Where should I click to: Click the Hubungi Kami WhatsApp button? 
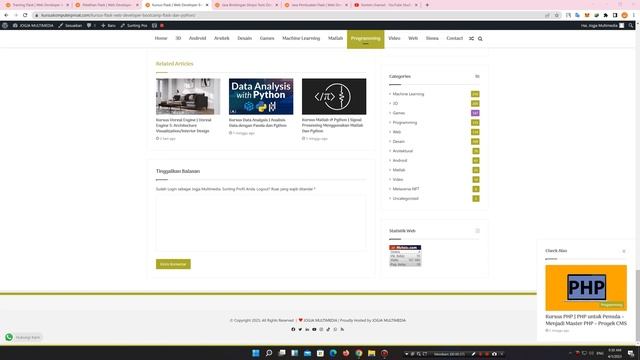click(23, 337)
